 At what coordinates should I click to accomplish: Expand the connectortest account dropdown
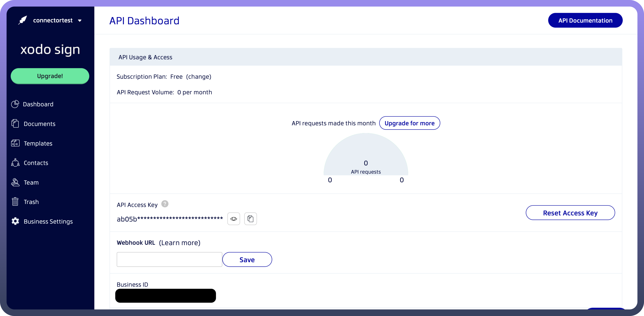pos(80,21)
